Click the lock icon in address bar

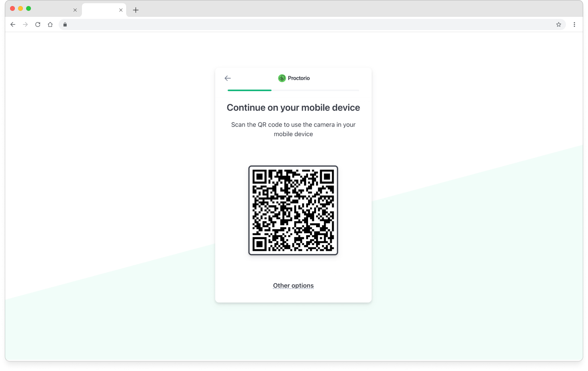(65, 24)
